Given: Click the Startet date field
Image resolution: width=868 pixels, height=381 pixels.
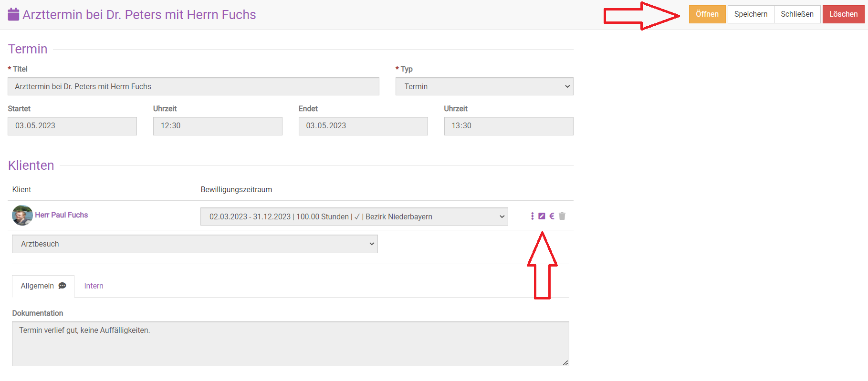Looking at the screenshot, I should coord(72,126).
